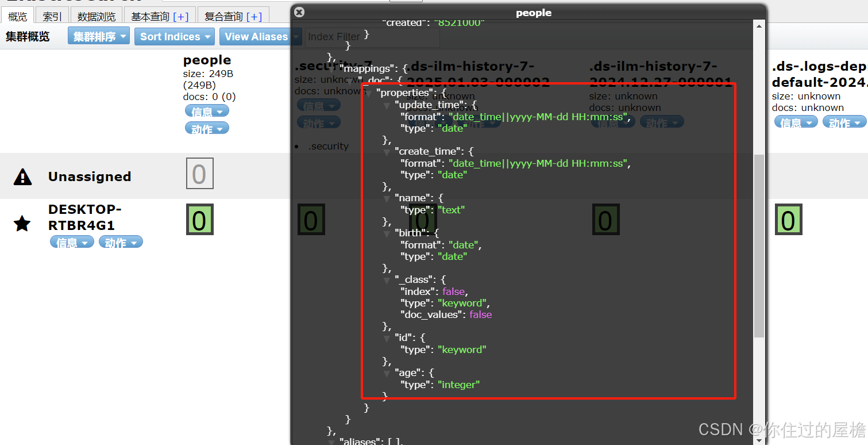Click the create_time format value string
This screenshot has width=868, height=445.
click(538, 163)
